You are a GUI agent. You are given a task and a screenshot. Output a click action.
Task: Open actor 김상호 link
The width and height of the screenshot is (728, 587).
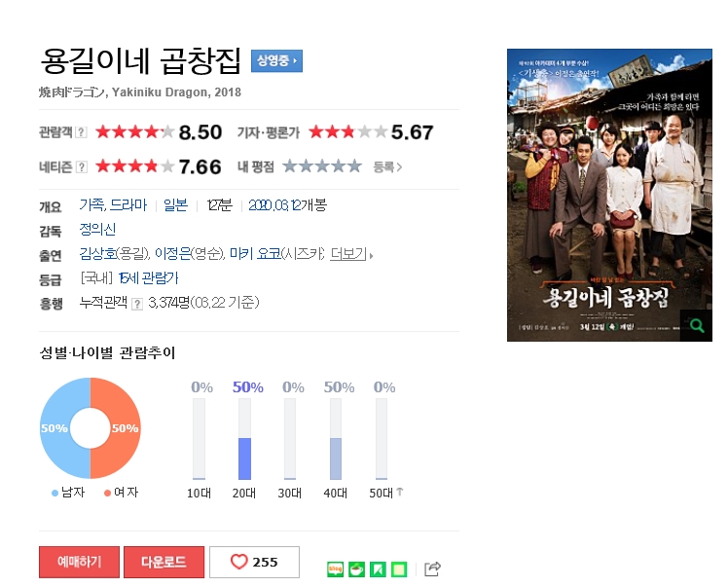tap(97, 253)
